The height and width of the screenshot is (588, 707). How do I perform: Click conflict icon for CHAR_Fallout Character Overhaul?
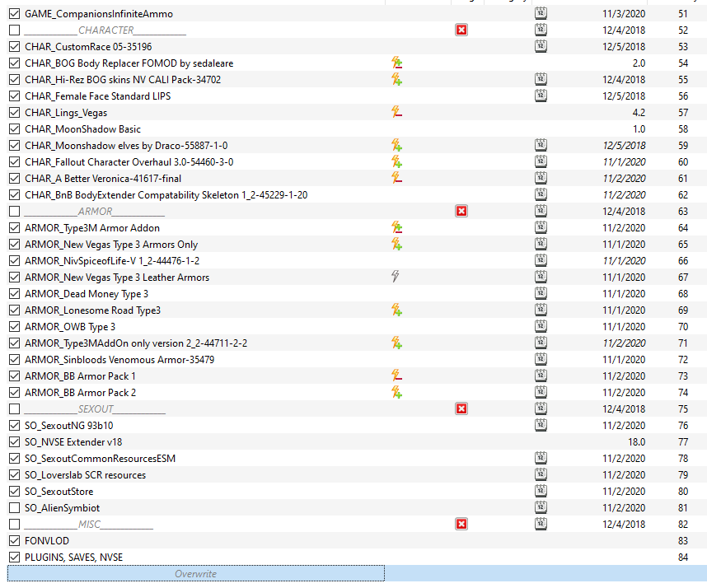[x=396, y=161]
